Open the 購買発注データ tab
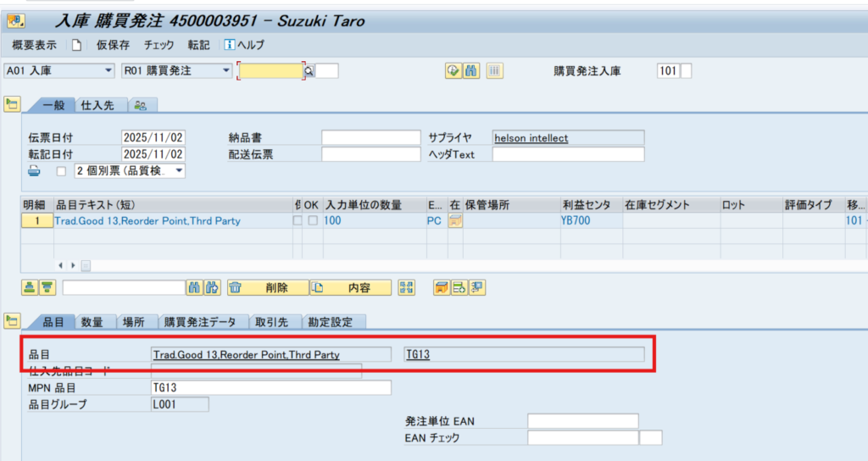 (x=200, y=322)
